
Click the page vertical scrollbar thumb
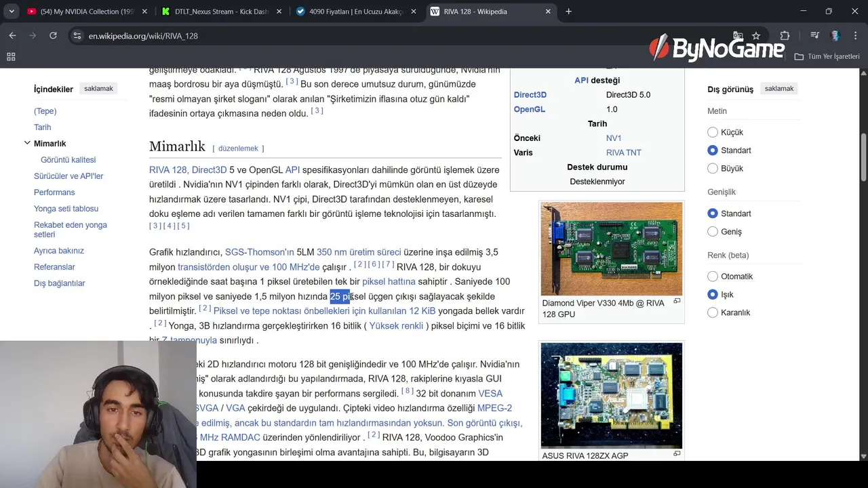[863, 159]
